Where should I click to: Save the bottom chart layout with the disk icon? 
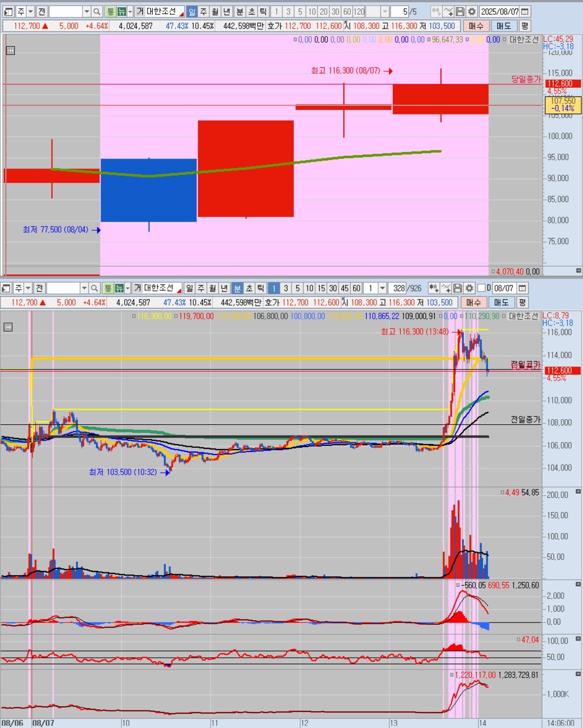[458, 288]
